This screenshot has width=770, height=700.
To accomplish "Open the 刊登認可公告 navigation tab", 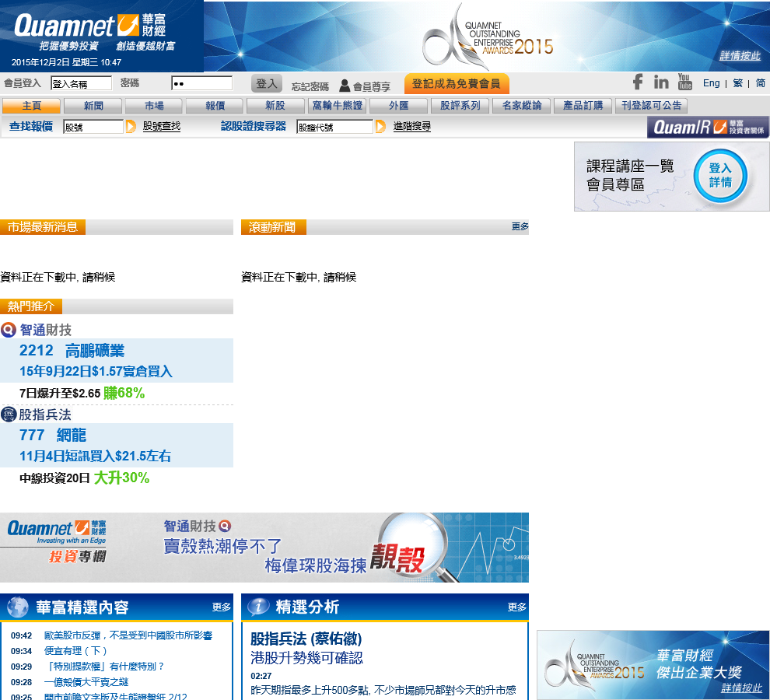I will (x=651, y=106).
